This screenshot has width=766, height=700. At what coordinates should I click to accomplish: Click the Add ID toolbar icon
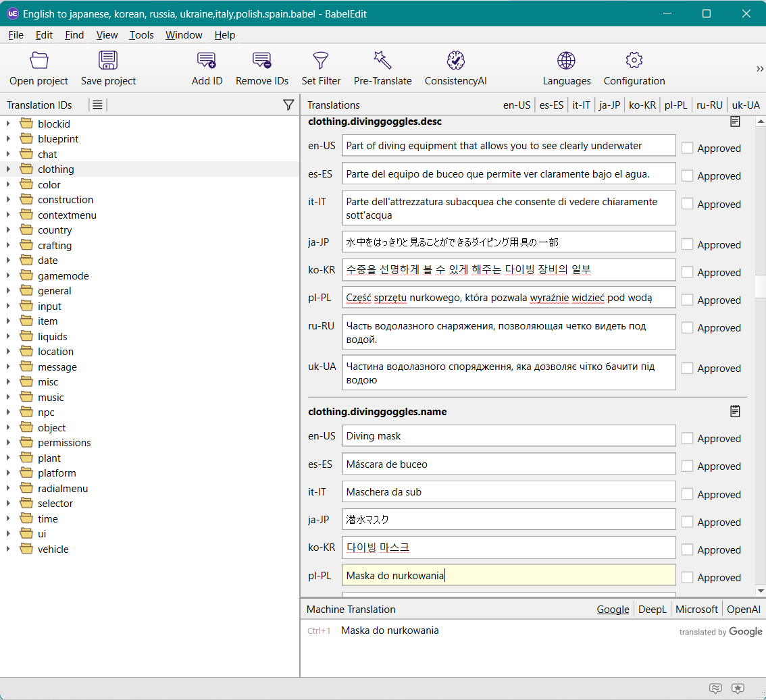tap(207, 61)
